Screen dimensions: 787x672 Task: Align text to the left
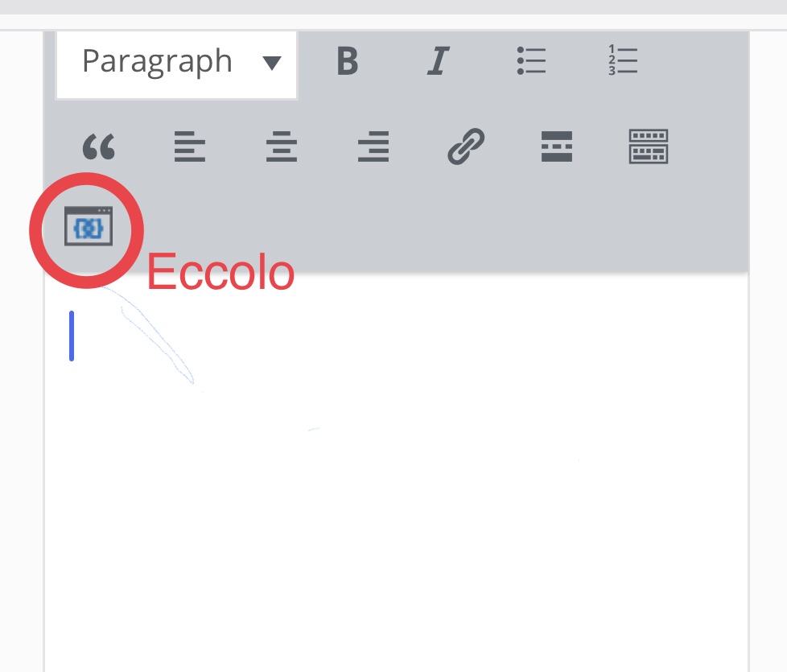[190, 146]
